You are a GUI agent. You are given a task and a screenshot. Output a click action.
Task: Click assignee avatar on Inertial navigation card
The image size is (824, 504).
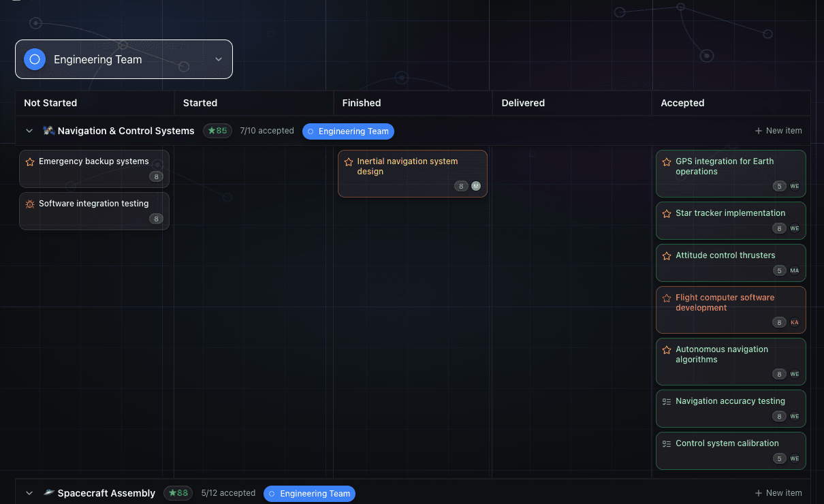[476, 186]
